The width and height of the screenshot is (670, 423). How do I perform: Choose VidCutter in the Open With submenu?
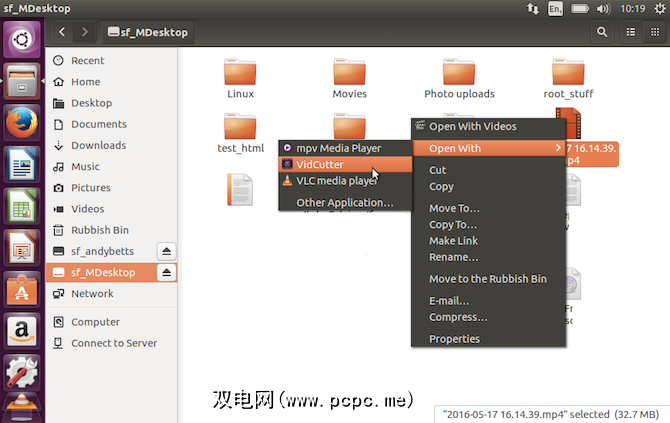[345, 164]
